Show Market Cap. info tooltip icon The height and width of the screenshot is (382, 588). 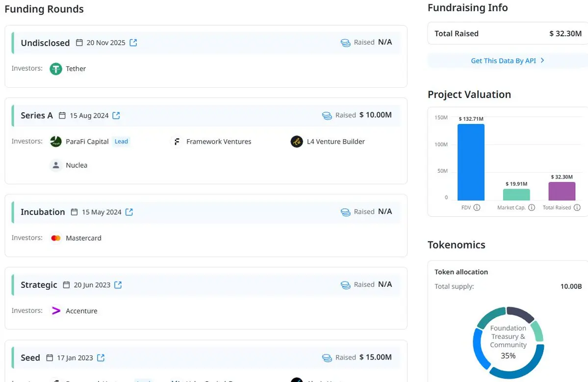point(532,208)
